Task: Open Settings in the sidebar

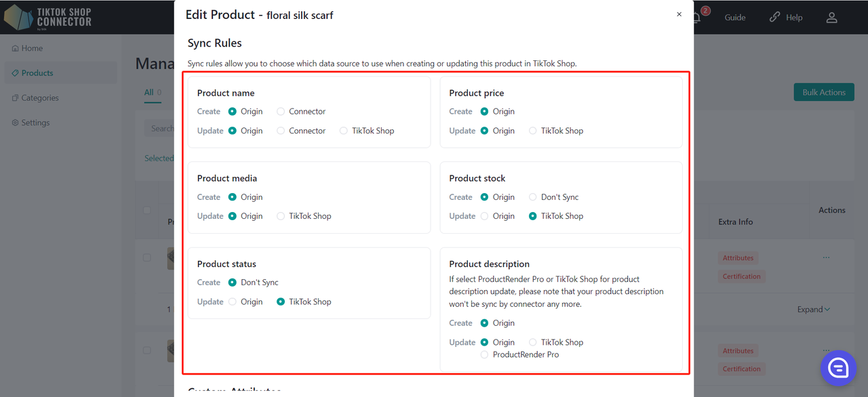Action: click(31, 123)
